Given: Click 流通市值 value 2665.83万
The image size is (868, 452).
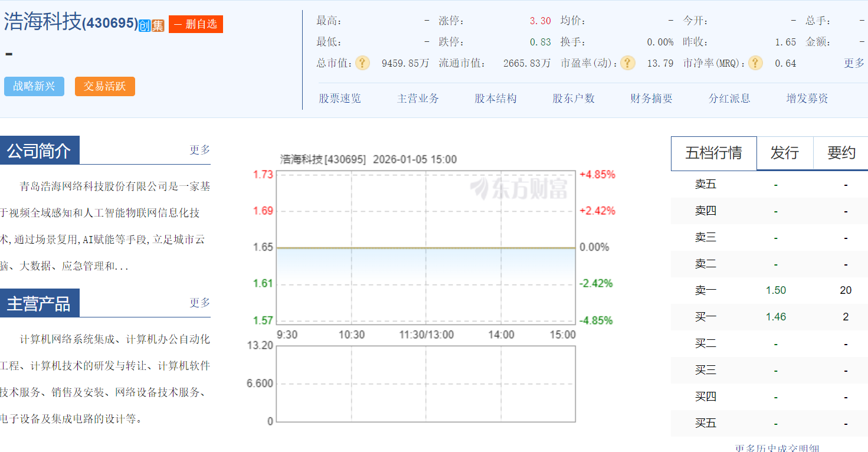Looking at the screenshot, I should click(x=527, y=63).
